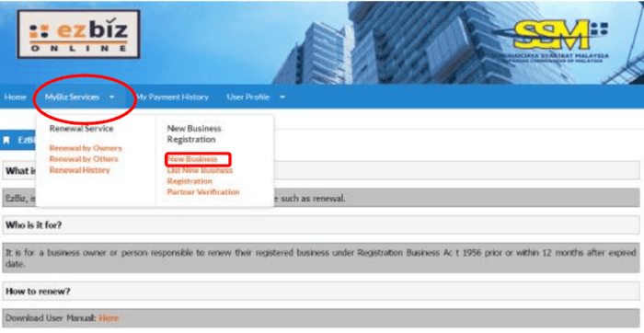Expand MyBiz Services dropdown arrow
The width and height of the screenshot is (644, 333).
pyautogui.click(x=111, y=98)
